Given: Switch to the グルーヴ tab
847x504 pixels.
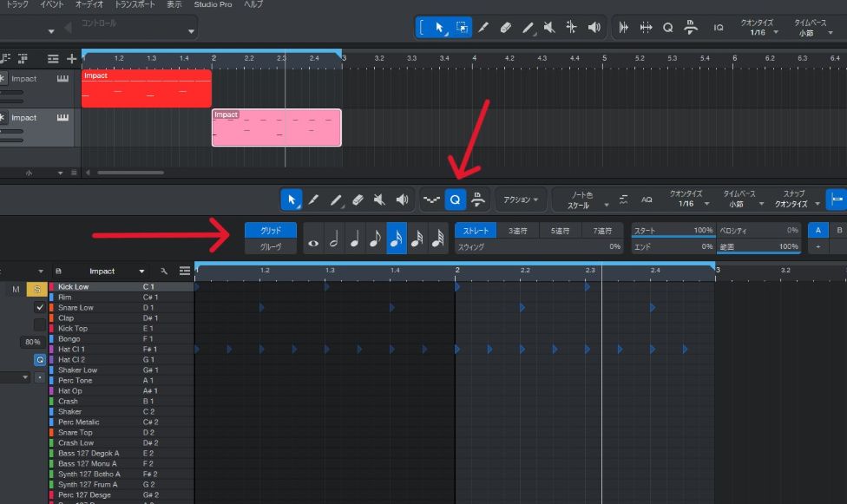Looking at the screenshot, I should click(x=271, y=247).
